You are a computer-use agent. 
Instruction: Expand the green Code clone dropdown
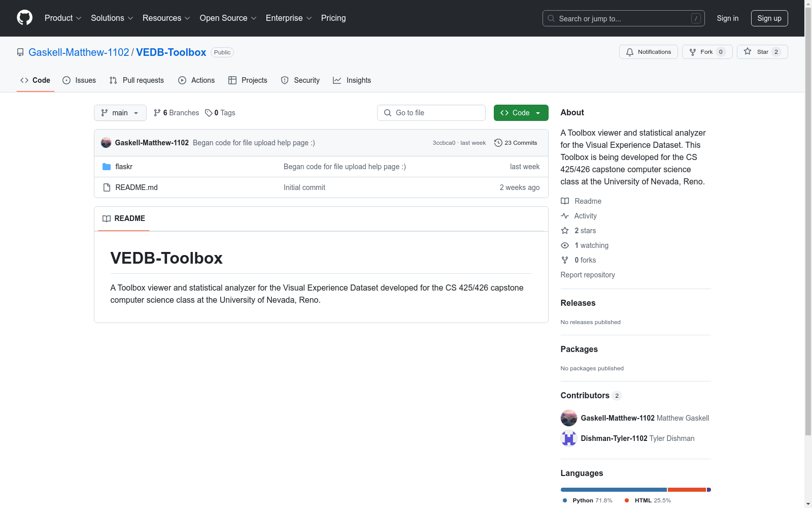[x=521, y=113]
